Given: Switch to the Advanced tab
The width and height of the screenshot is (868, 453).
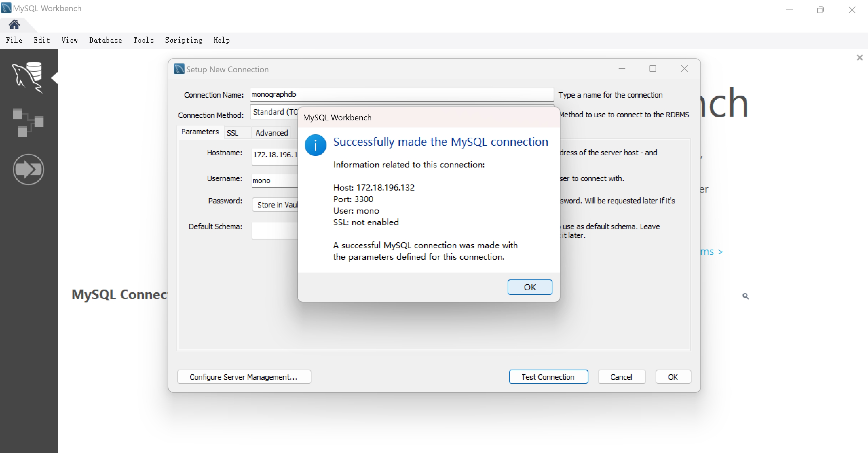Looking at the screenshot, I should pos(271,133).
